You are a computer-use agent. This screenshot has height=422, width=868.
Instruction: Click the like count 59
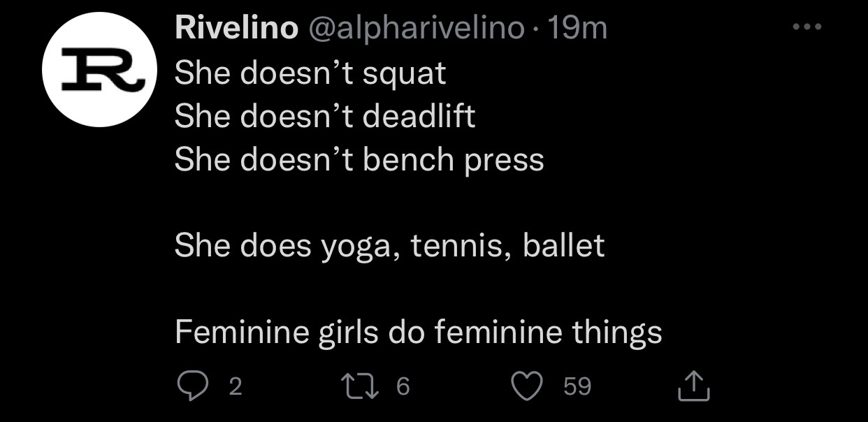pos(577,386)
